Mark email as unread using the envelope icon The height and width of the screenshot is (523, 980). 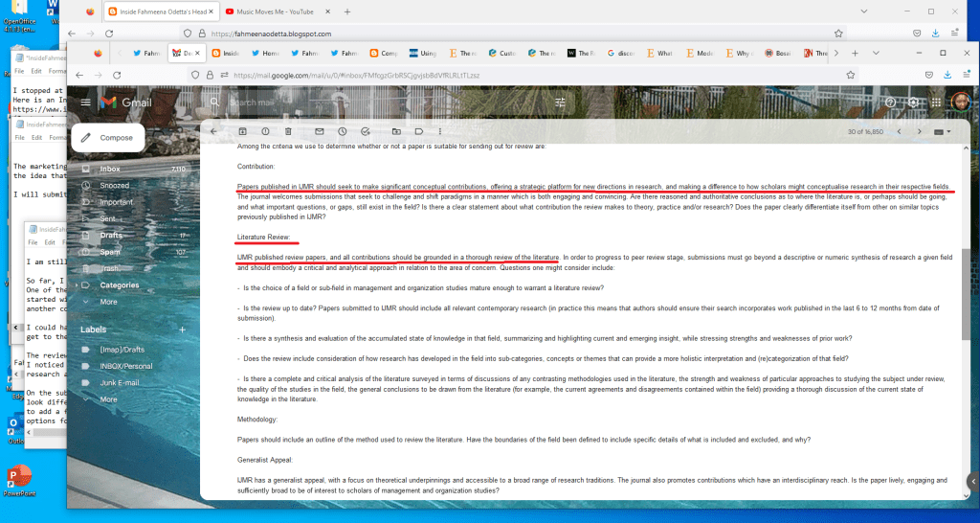click(319, 131)
